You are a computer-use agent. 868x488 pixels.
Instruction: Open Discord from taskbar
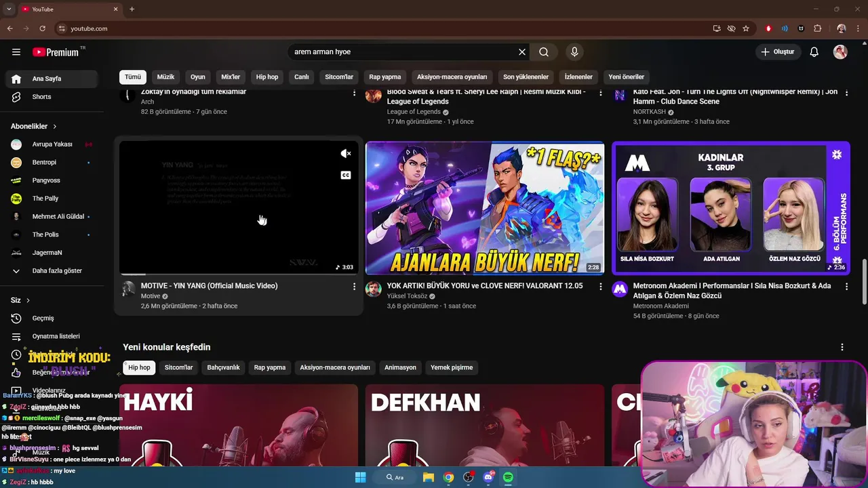[488, 477]
